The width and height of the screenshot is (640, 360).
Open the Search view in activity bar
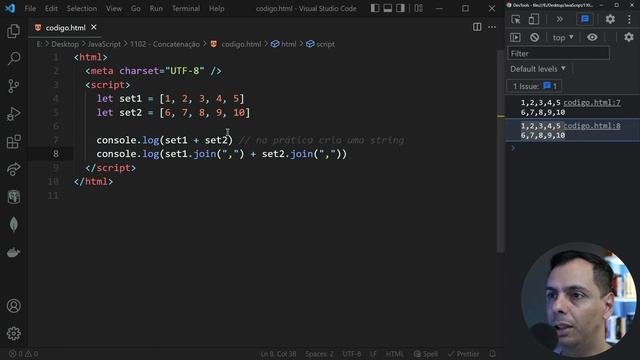[14, 58]
